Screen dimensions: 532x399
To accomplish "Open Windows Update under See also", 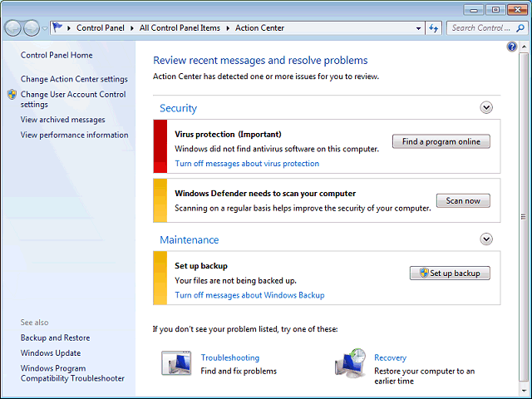I will click(x=51, y=352).
